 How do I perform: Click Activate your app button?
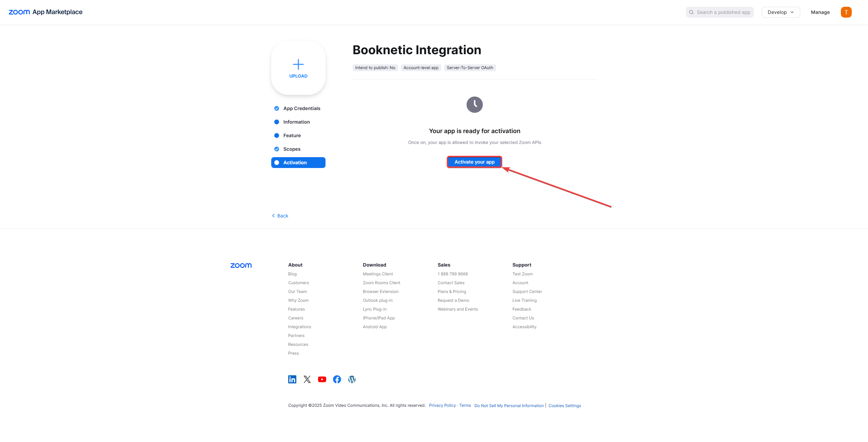(x=474, y=162)
